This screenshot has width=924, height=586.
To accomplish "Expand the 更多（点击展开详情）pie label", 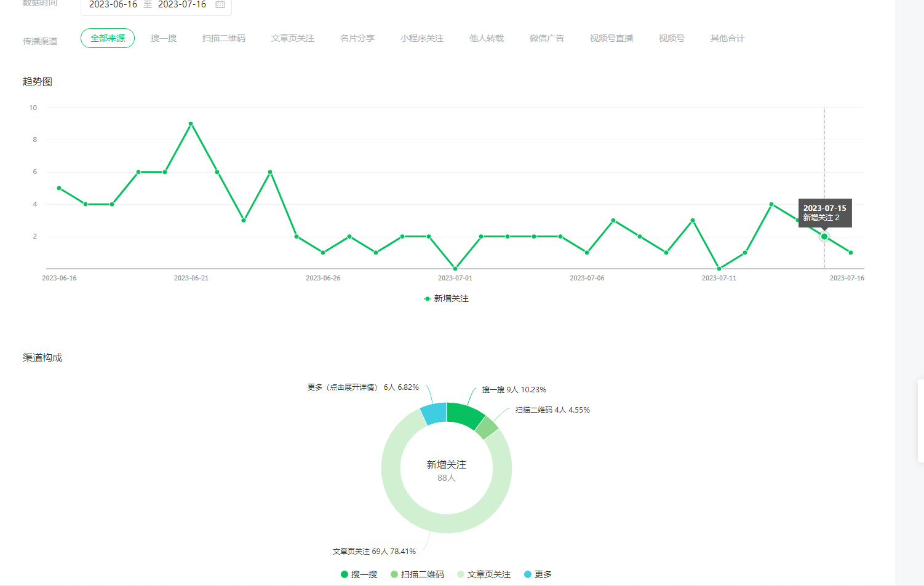I will (363, 387).
